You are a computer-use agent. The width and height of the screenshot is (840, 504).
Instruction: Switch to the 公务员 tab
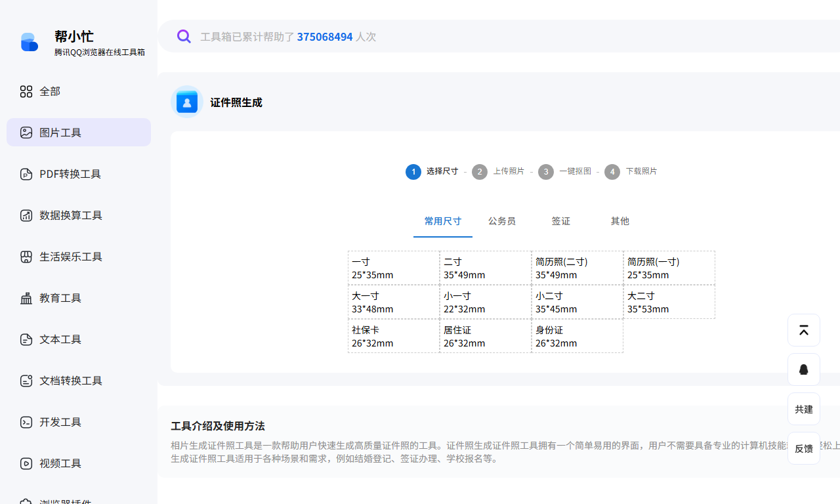pos(502,221)
